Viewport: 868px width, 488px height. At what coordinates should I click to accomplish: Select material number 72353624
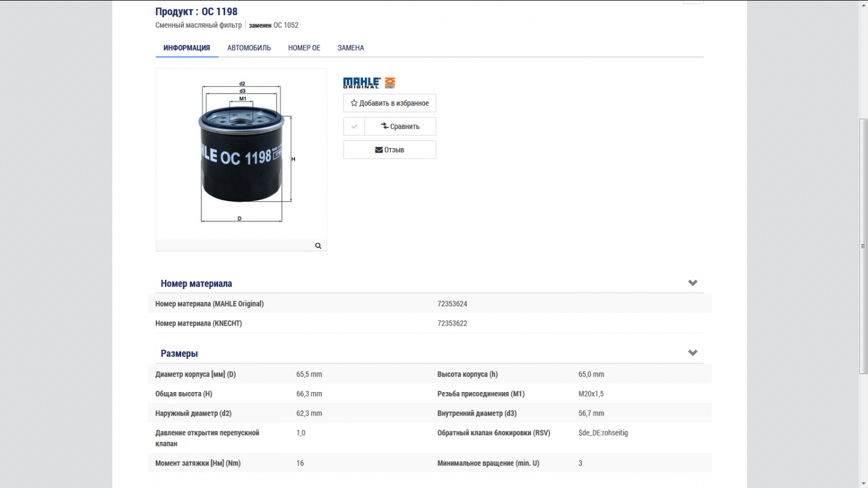pos(452,304)
